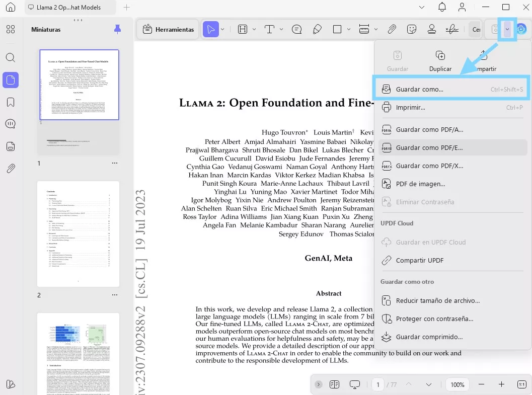Open a new tab with plus button
The image size is (532, 395).
[x=126, y=7]
